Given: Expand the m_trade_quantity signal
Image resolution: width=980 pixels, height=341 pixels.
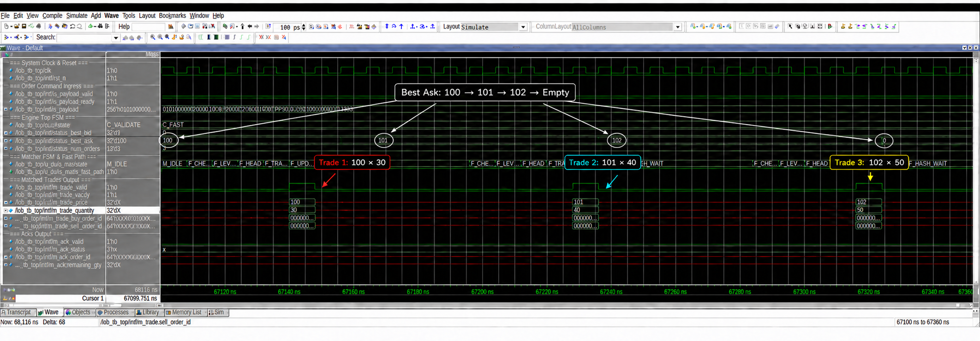Looking at the screenshot, I should [6, 211].
